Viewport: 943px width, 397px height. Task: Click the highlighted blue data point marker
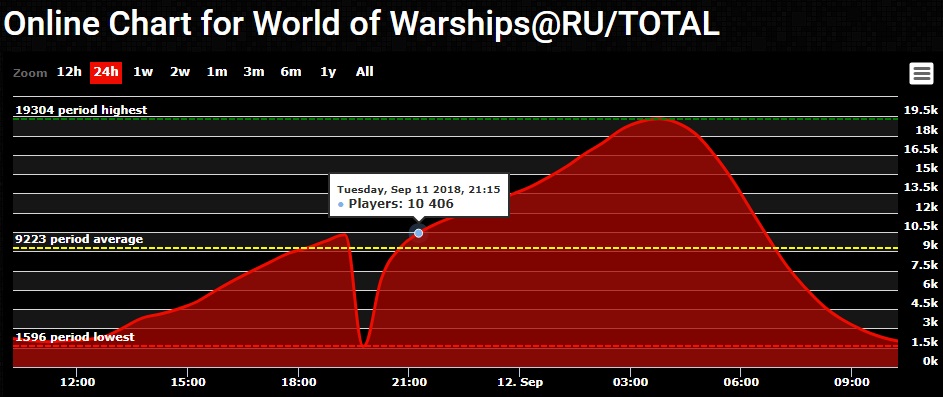pos(419,233)
